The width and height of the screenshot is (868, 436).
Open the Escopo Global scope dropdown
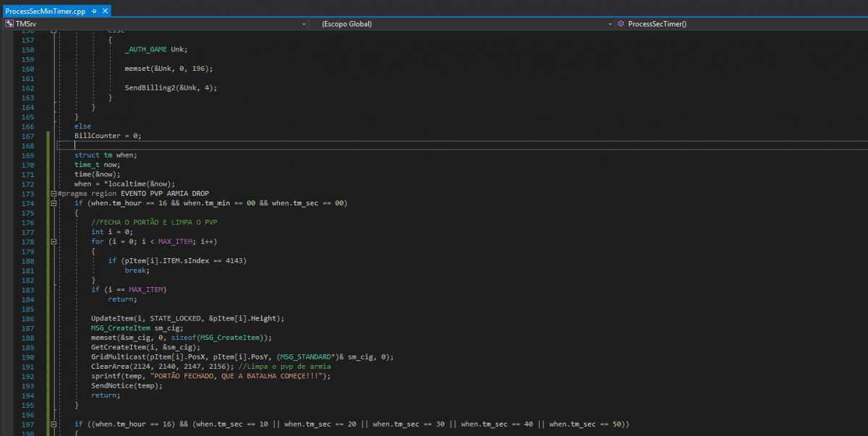(610, 24)
